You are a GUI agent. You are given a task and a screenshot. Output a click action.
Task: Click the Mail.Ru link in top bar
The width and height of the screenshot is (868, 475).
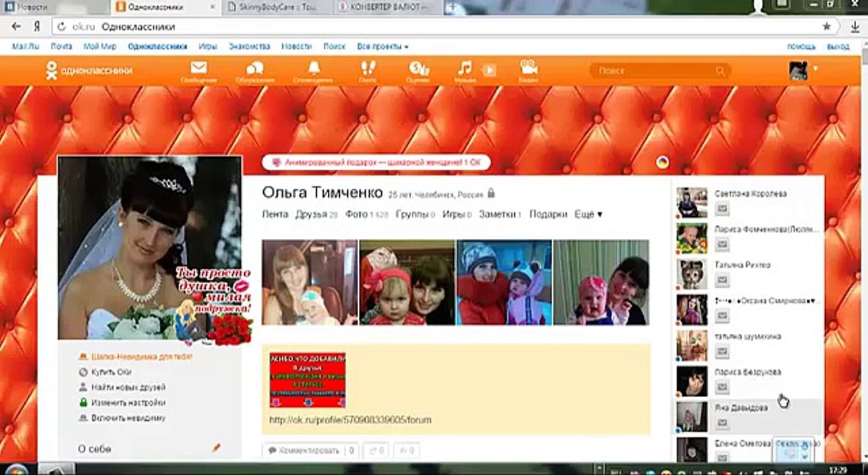[25, 47]
